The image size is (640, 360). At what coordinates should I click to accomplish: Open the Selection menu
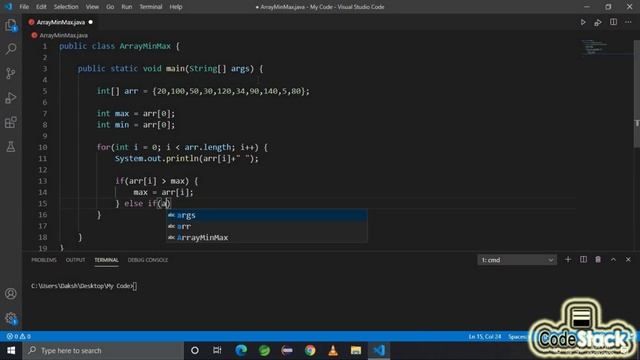pyautogui.click(x=66, y=7)
